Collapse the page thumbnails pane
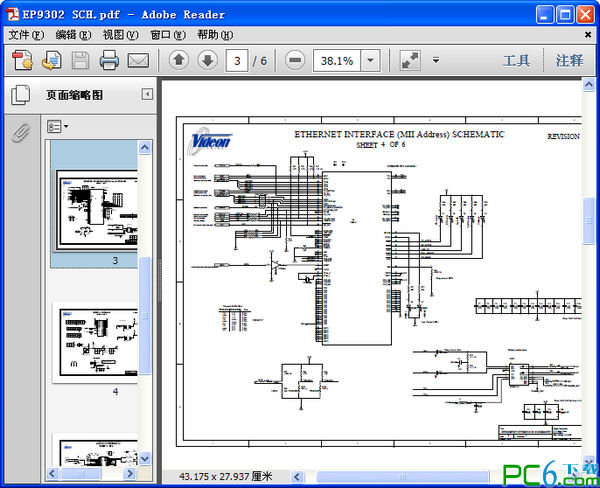Screen dimensions: 600x488 (147, 95)
